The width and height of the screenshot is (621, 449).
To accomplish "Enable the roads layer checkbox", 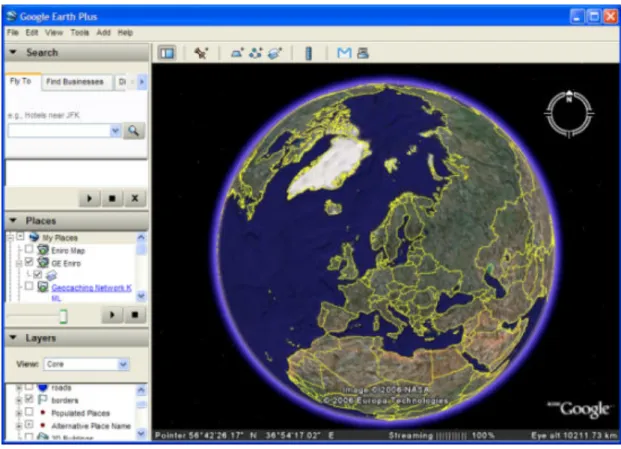I will point(29,386).
